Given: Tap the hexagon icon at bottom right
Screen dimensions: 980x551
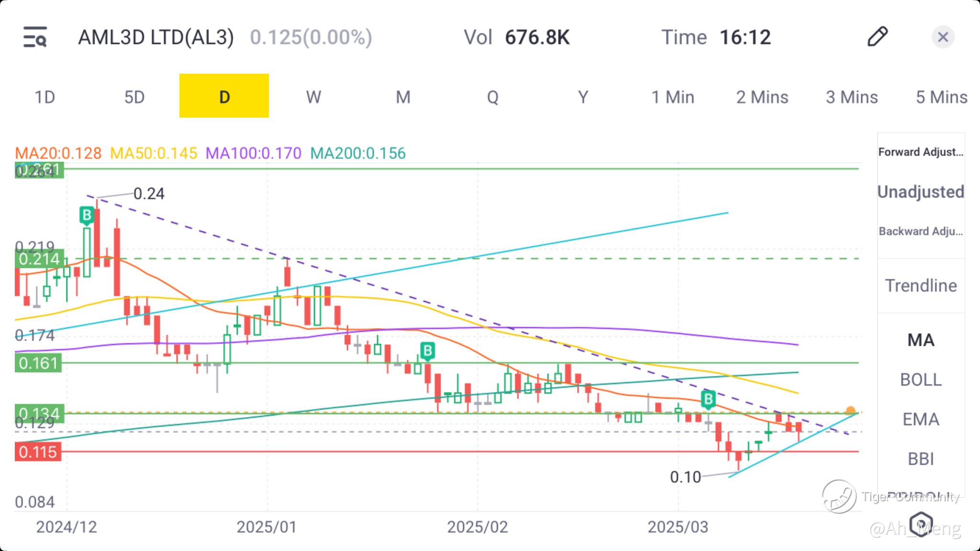Looking at the screenshot, I should [921, 523].
